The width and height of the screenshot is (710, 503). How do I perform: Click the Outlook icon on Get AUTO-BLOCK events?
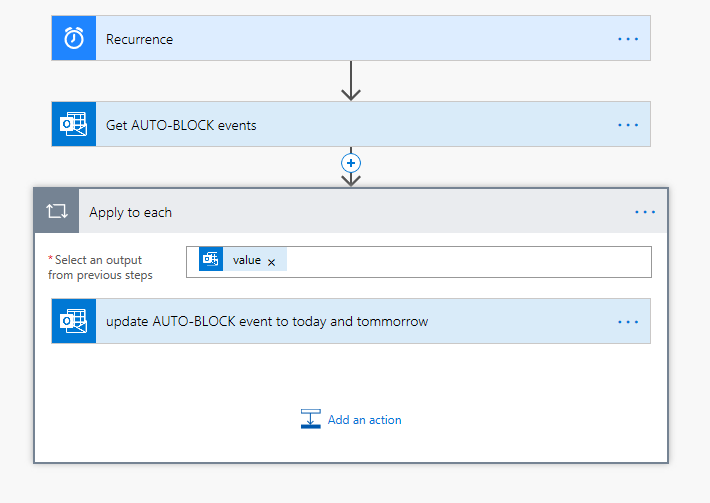pos(74,125)
